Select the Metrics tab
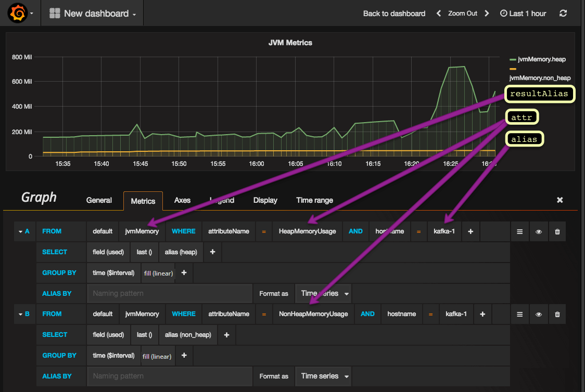 (143, 201)
